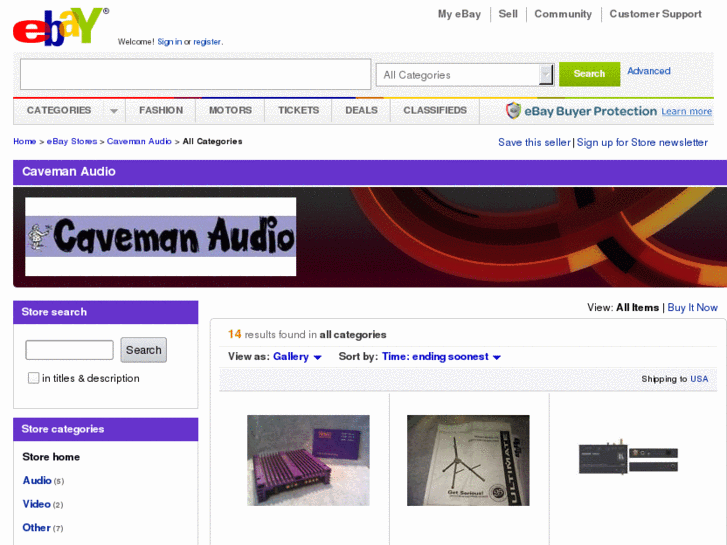727x545 pixels.
Task: Click the Store search Search button
Action: click(x=144, y=350)
